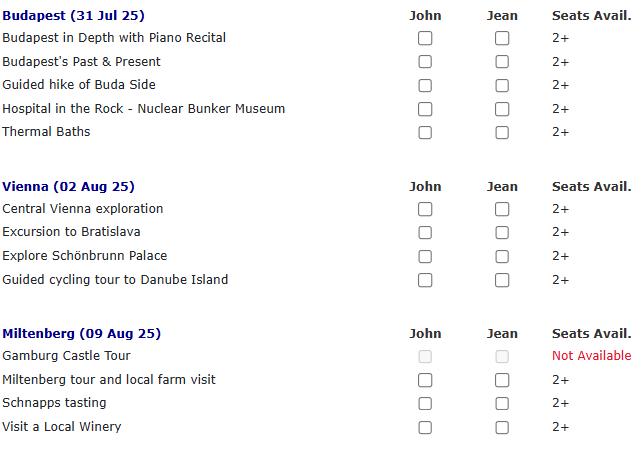The width and height of the screenshot is (643, 466).
Task: Select Excursion to Bratislava for Jean
Action: [502, 233]
